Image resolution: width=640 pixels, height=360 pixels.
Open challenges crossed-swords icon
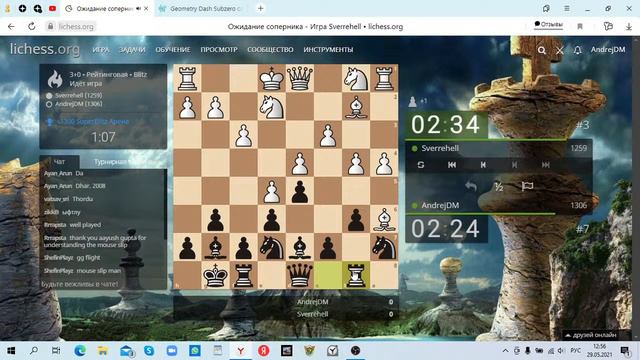[x=560, y=50]
